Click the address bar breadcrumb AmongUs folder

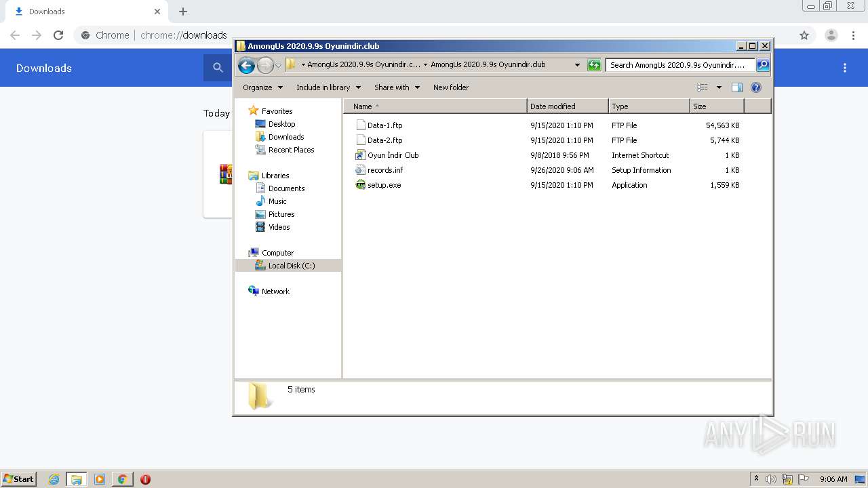(488, 65)
